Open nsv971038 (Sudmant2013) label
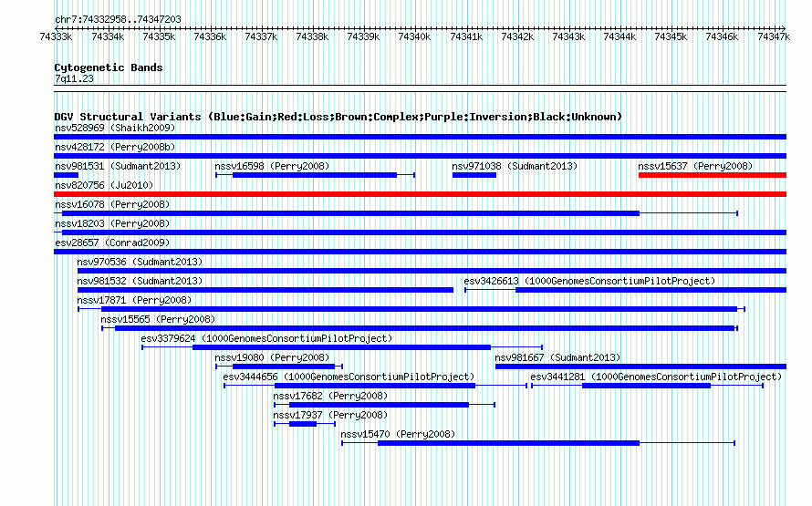812x506 pixels. click(x=515, y=166)
